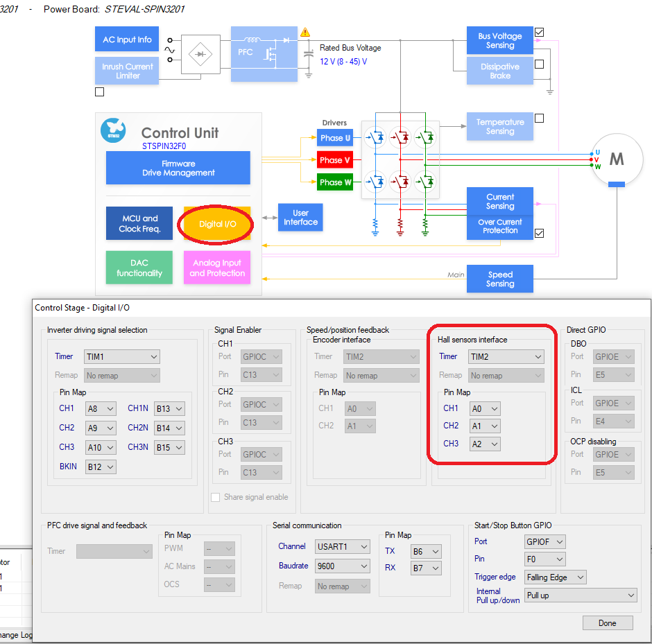Click the Done button
This screenshot has width=652, height=644.
coord(608,623)
